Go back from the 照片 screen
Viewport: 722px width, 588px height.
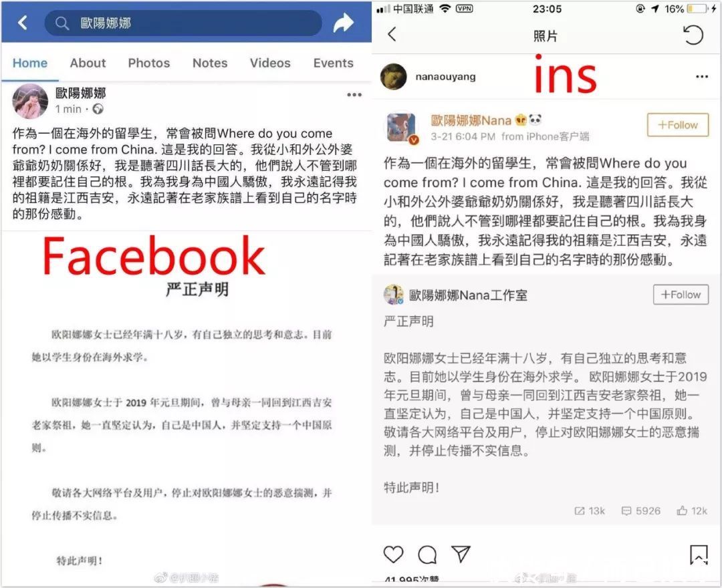(x=392, y=34)
